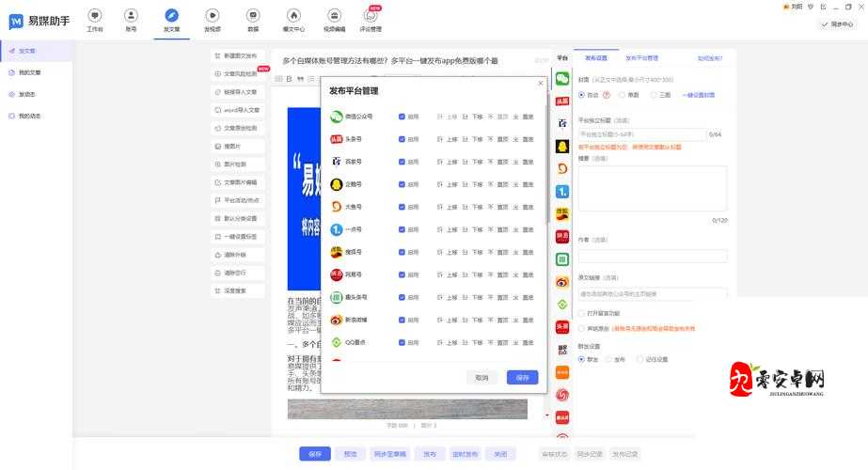The image size is (868, 470).
Task: Select QQ看点 icon in the right platform strip
Action: (x=561, y=305)
